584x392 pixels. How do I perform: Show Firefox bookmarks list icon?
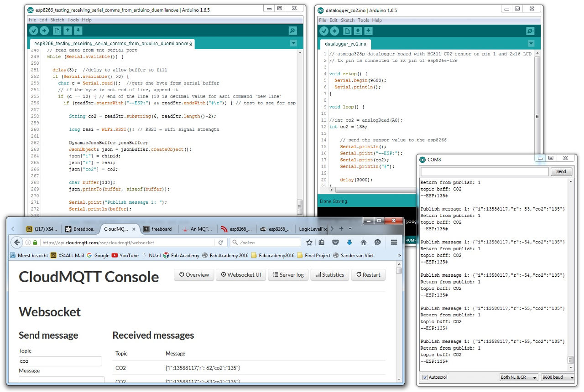(x=322, y=242)
